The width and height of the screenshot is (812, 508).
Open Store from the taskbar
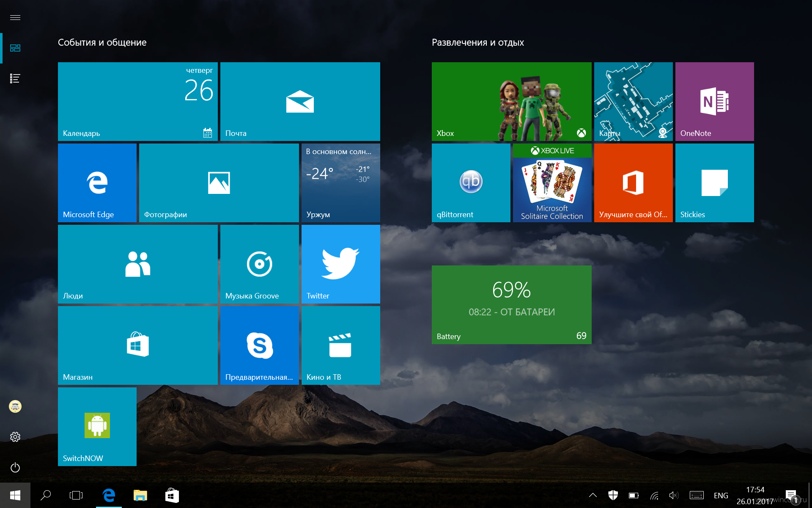172,495
